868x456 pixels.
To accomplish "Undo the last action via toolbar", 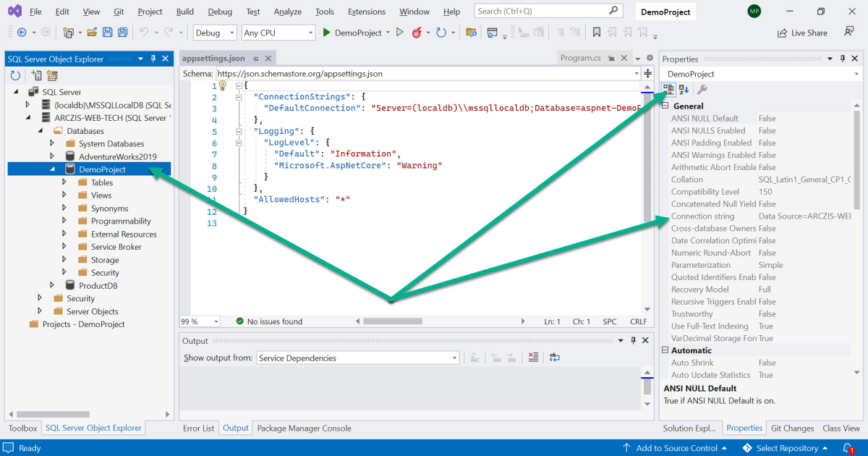I will pos(144,33).
